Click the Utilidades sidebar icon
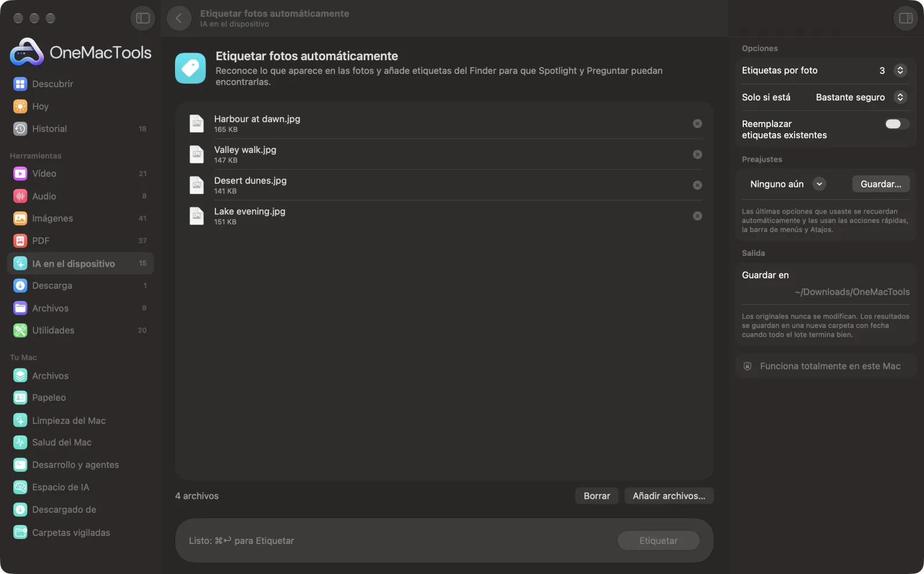Viewport: 924px width, 574px height. click(20, 330)
